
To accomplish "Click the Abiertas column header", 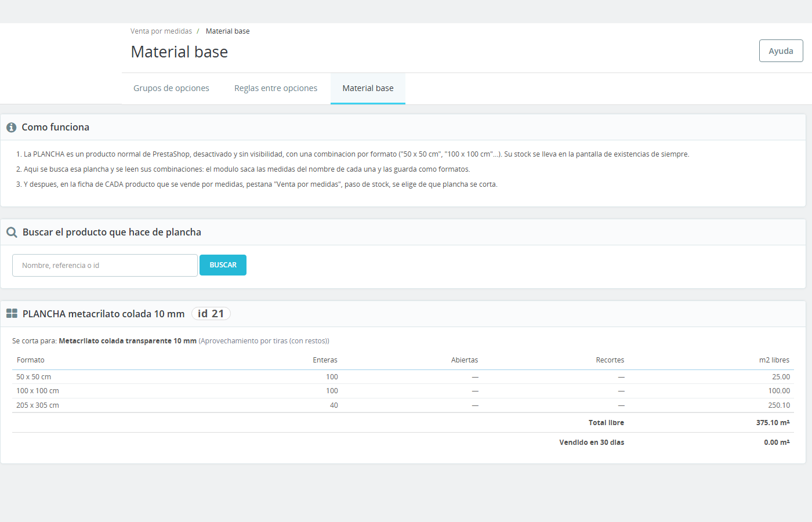I will coord(465,360).
